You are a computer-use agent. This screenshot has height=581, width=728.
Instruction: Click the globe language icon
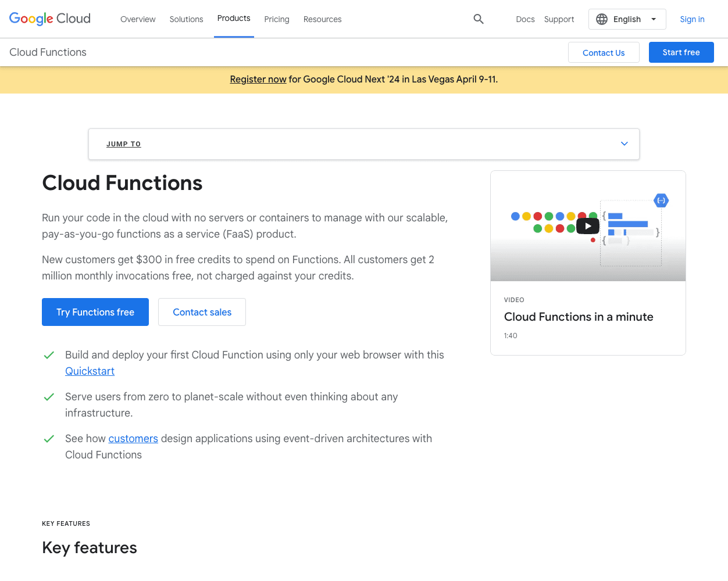pos(602,19)
